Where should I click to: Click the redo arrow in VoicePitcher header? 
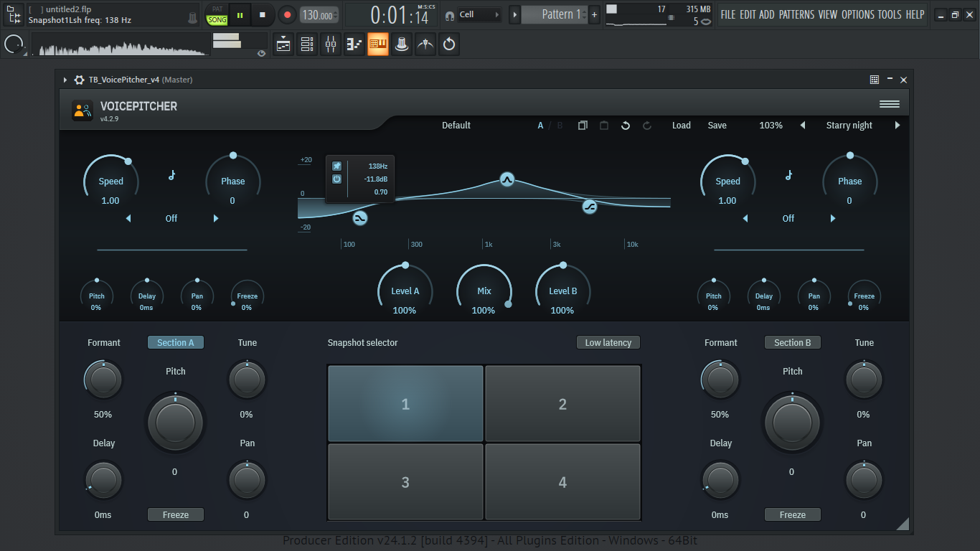click(x=647, y=126)
